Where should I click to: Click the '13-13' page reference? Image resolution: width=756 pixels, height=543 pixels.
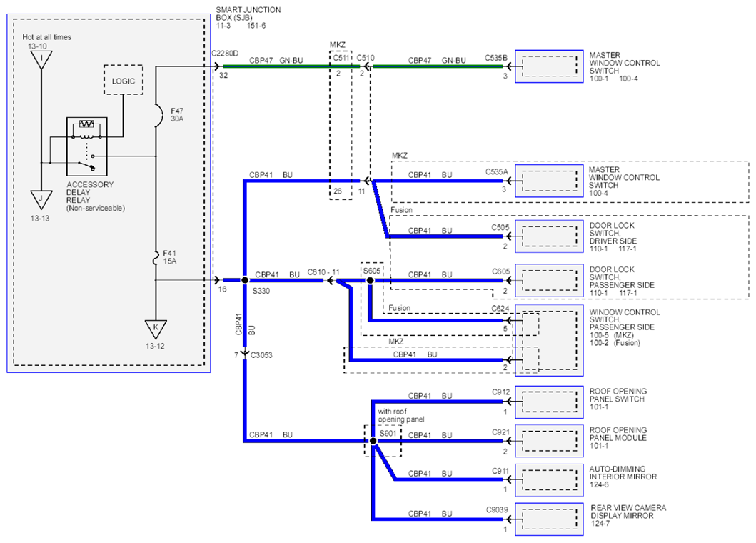point(40,218)
